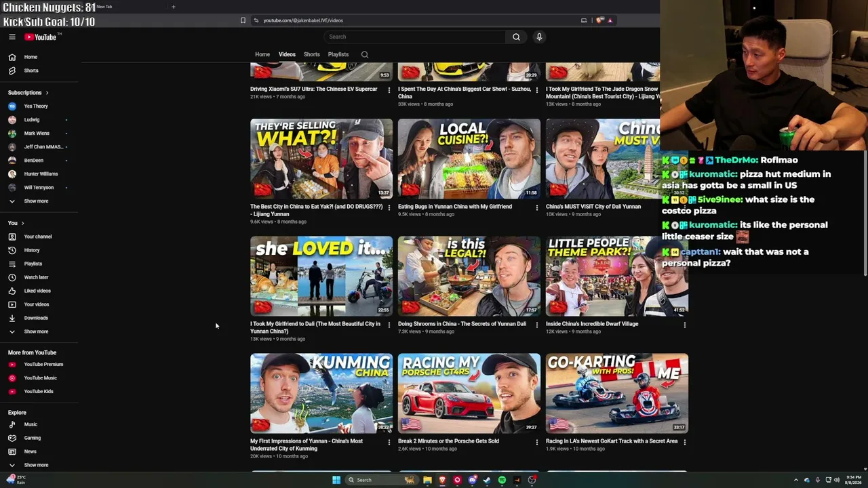Open options menu for Doing Shrooms in China video
Image resolution: width=868 pixels, height=488 pixels.
tap(537, 324)
